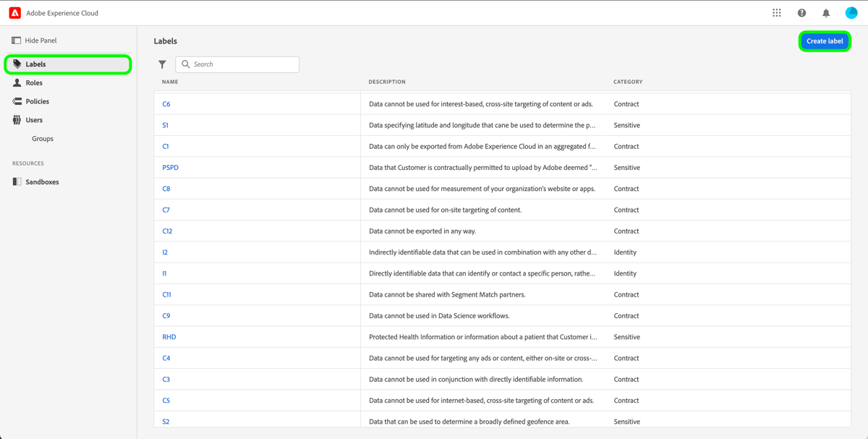Open the PSPD label
Viewport: 868px width, 439px height.
coord(170,167)
